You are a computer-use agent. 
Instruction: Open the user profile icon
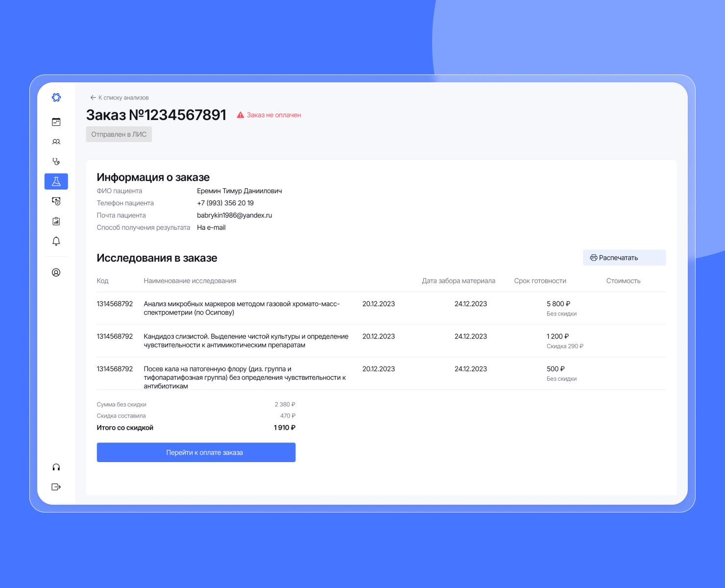pos(56,272)
